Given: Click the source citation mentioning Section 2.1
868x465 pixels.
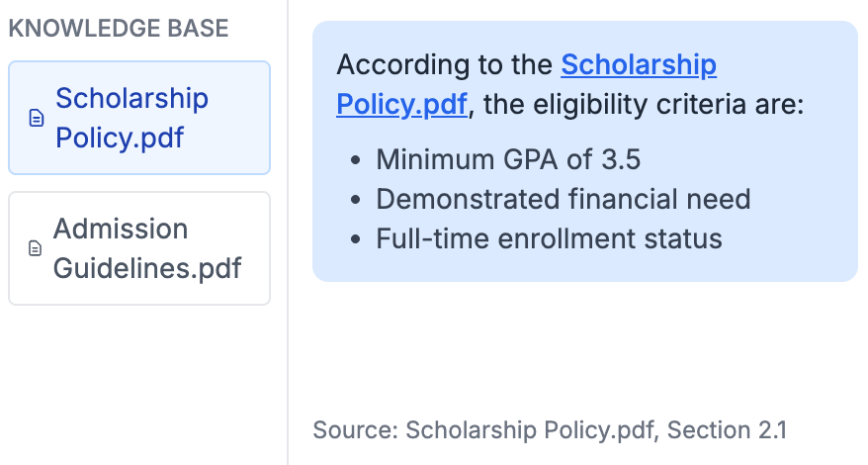Looking at the screenshot, I should (x=550, y=430).
